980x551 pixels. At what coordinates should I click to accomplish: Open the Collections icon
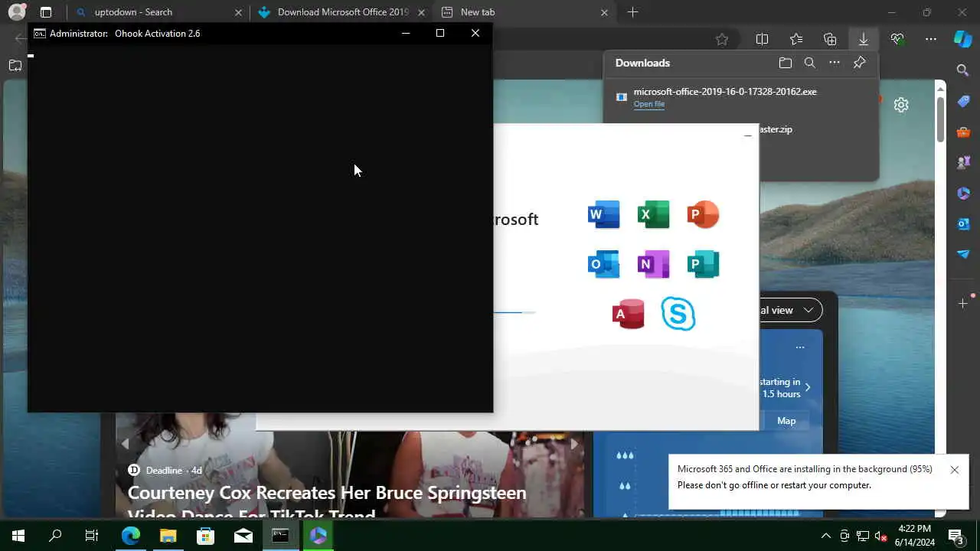(830, 40)
